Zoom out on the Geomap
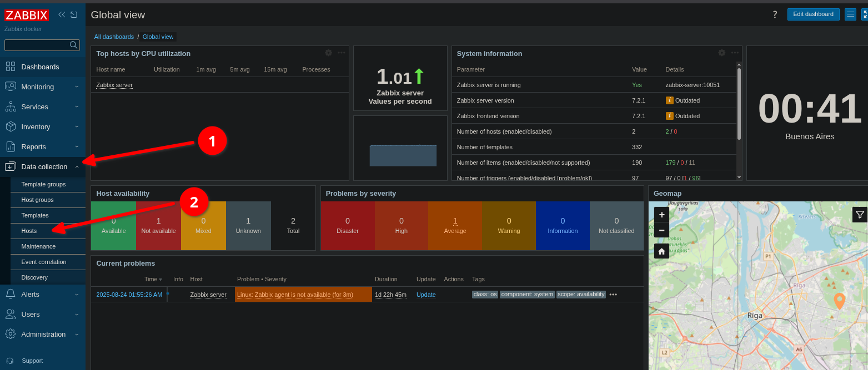The width and height of the screenshot is (868, 370). click(661, 230)
